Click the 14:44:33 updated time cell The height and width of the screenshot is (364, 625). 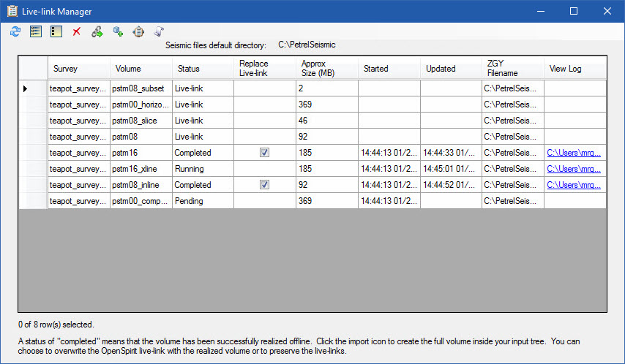(452, 153)
